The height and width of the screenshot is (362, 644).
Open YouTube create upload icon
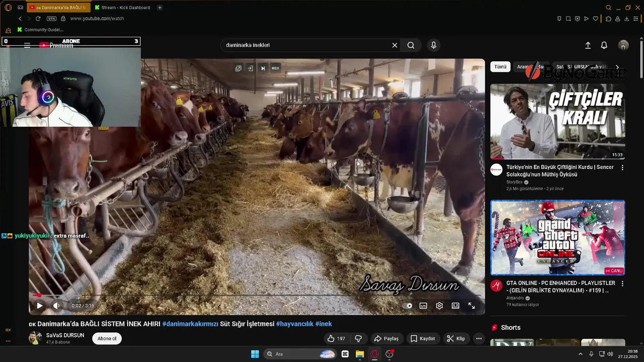click(x=588, y=45)
